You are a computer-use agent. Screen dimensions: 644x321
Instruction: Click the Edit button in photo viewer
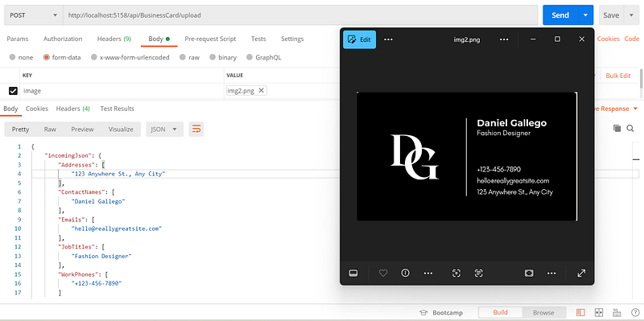359,39
